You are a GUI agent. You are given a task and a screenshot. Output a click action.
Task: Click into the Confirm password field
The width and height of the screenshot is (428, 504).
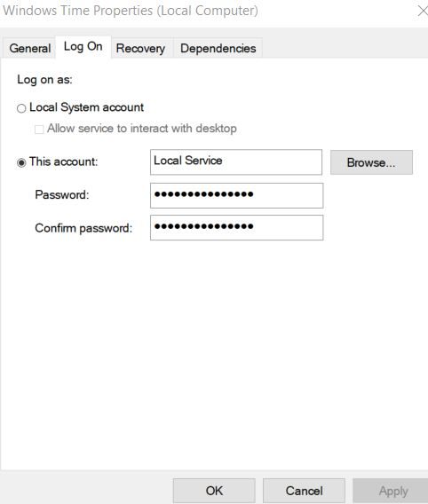(237, 227)
